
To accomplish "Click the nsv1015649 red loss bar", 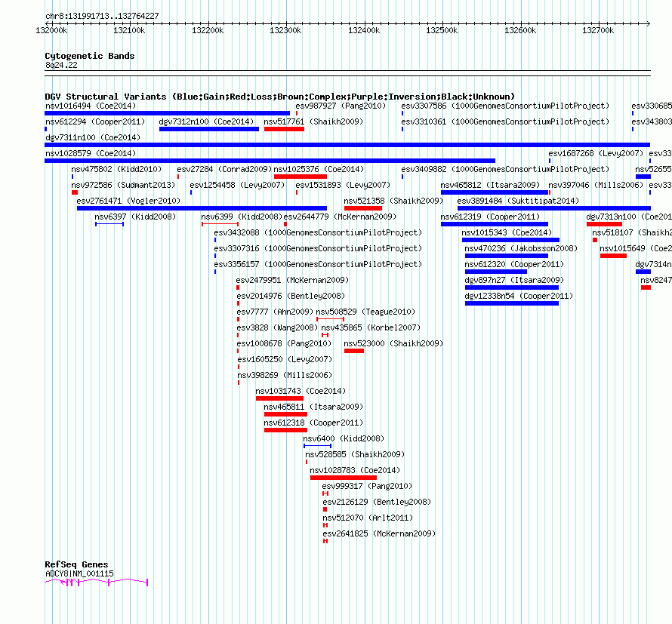I will (613, 256).
